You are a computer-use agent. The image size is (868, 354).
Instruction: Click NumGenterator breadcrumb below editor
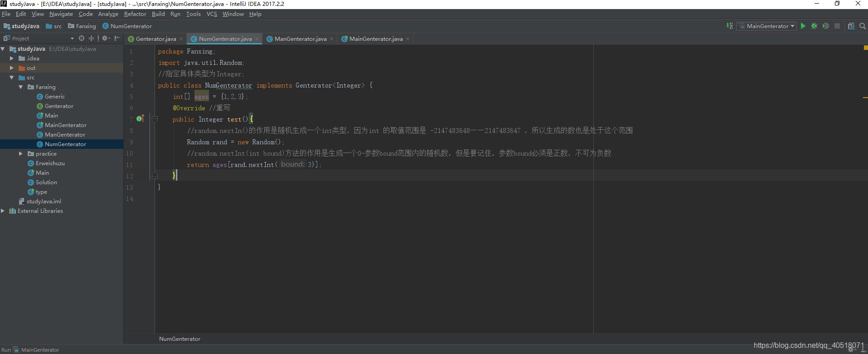(179, 339)
